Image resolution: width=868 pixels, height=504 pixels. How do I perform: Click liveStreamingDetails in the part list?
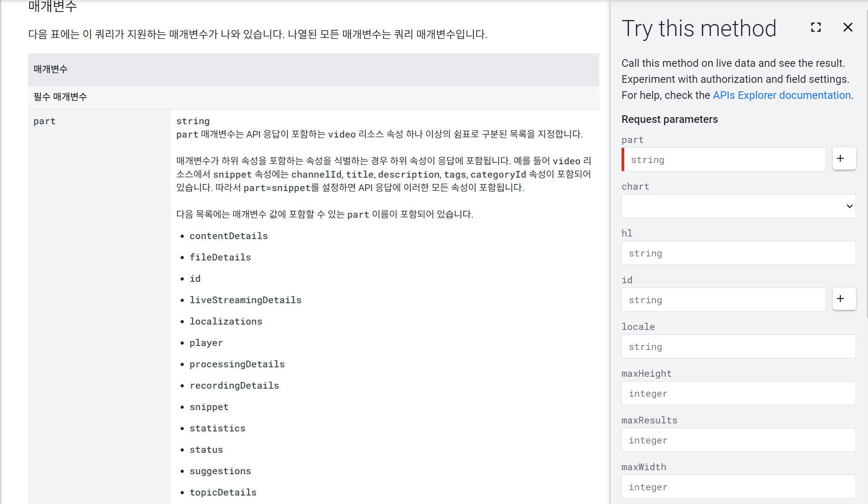(245, 300)
